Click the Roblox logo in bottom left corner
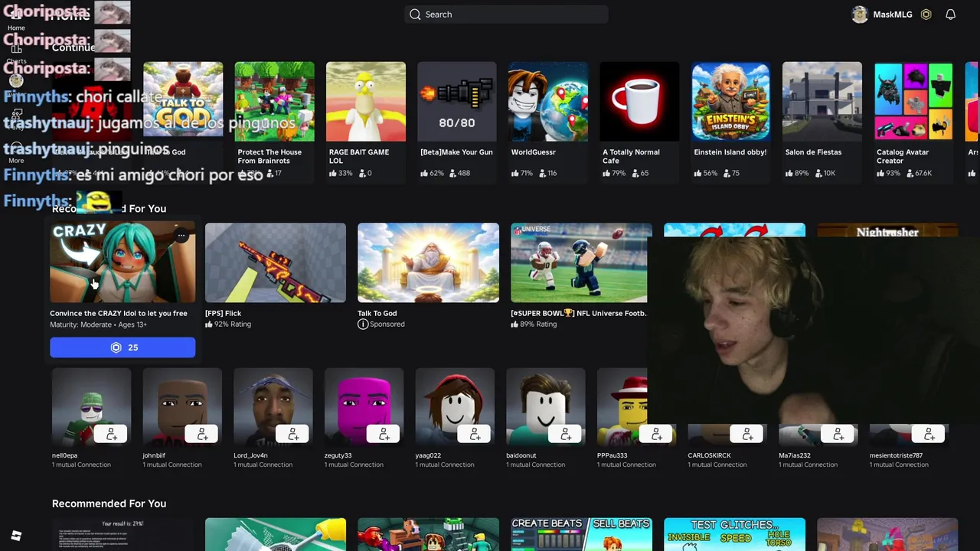Screen dimensions: 980x551 point(16,536)
